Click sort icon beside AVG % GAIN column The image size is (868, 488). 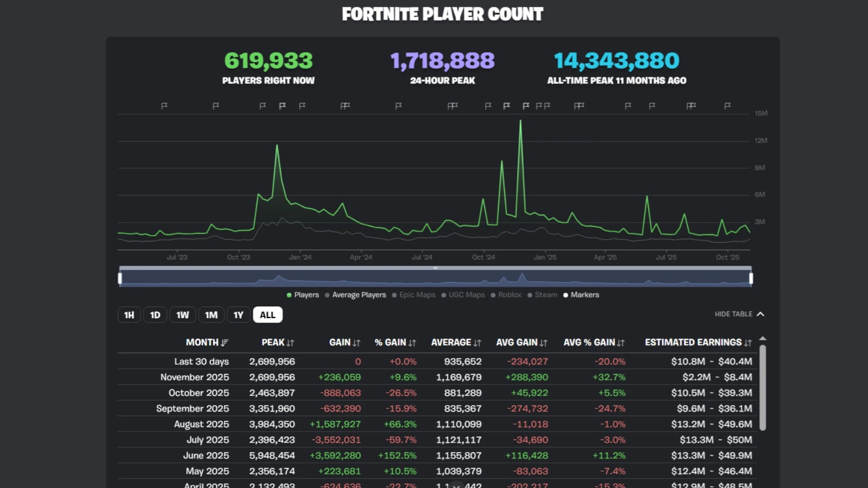click(621, 343)
